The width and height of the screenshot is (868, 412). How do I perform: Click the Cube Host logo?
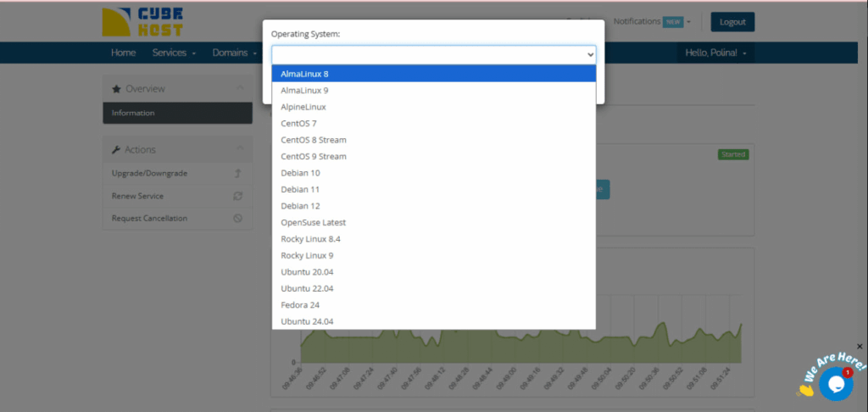(x=142, y=22)
